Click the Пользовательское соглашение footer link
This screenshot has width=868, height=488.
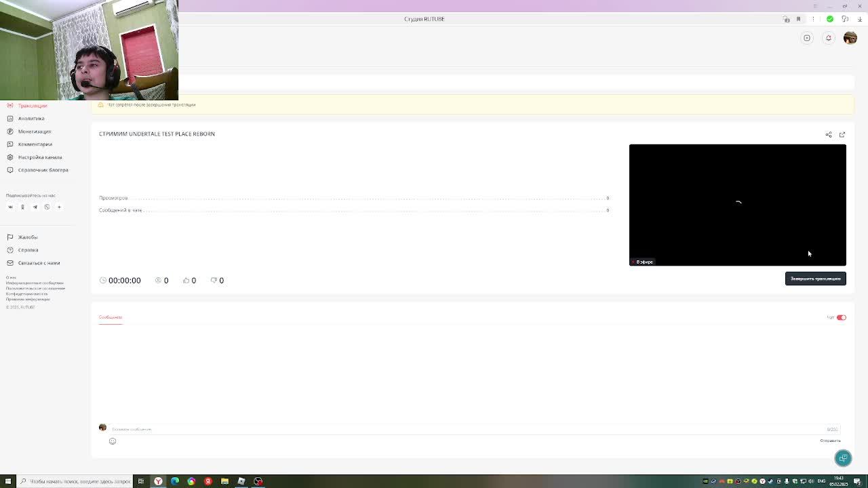pyautogui.click(x=35, y=288)
